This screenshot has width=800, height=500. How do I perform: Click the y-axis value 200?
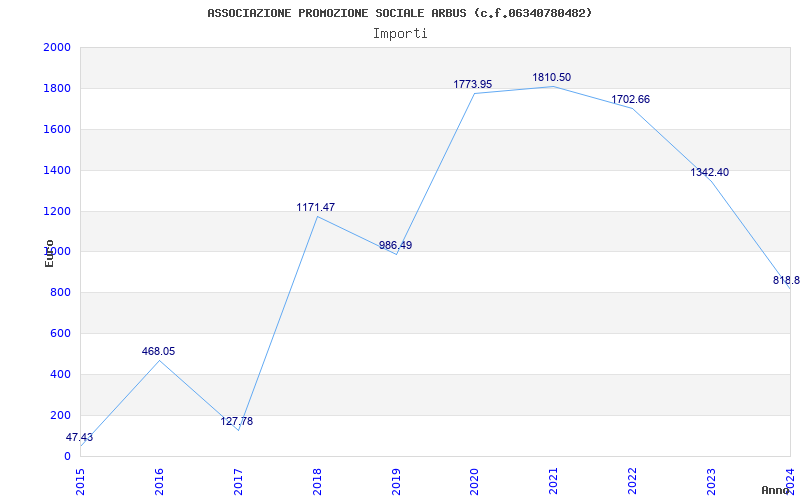click(60, 415)
